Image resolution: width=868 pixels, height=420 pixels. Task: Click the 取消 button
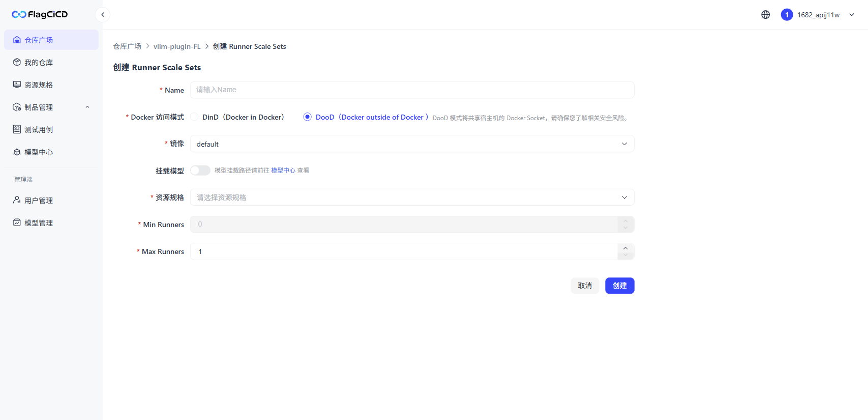coord(585,286)
